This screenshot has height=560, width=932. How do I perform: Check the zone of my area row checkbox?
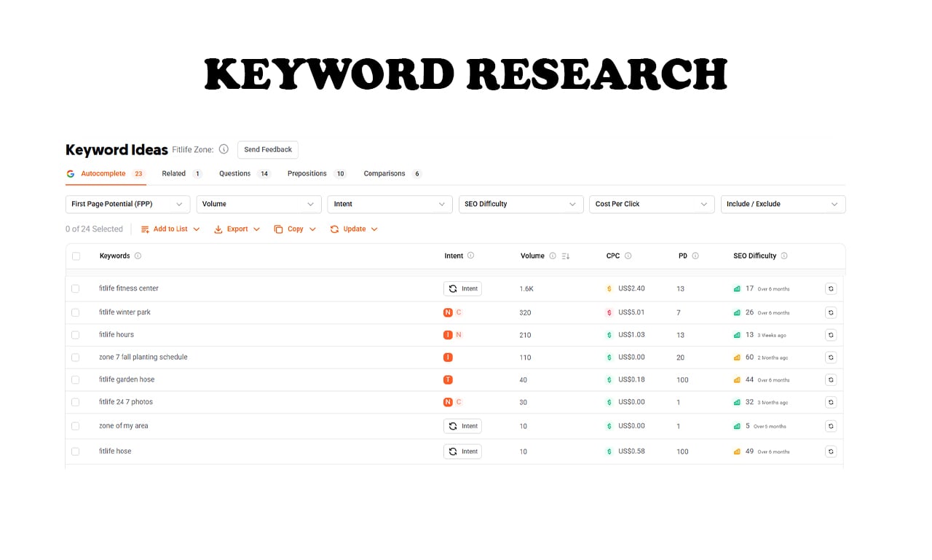(76, 426)
